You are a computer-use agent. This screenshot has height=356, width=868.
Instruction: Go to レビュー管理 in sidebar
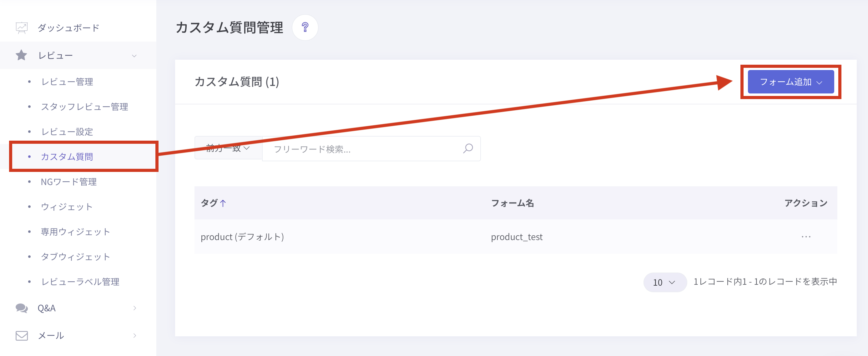coord(67,82)
